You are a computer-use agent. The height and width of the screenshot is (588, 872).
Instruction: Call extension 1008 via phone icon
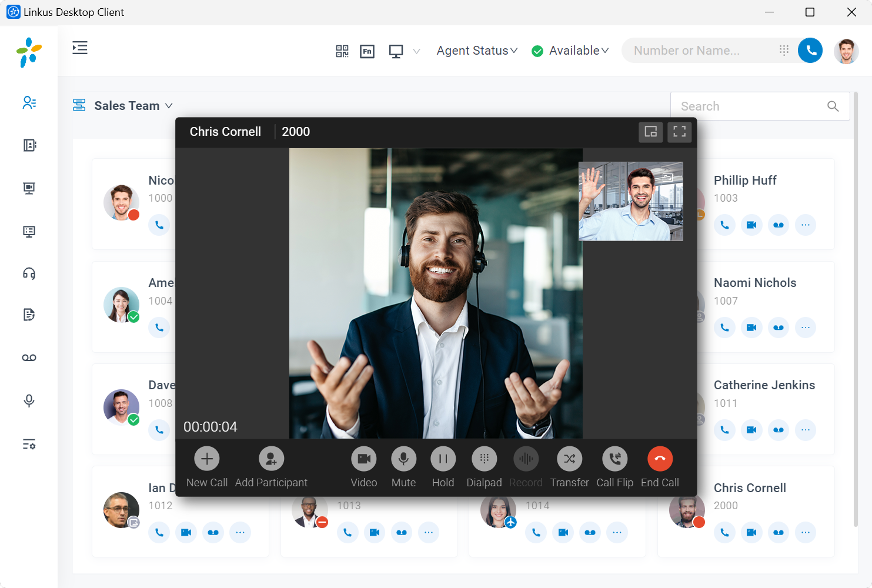coord(159,430)
